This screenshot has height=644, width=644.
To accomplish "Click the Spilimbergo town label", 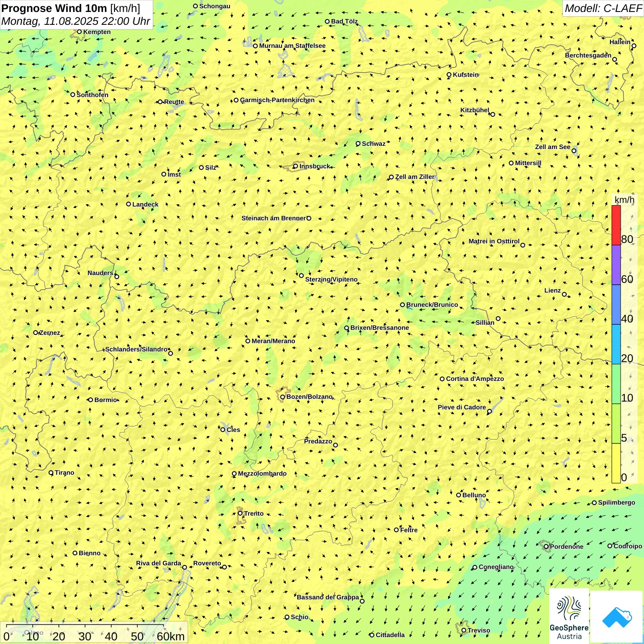I will [x=616, y=502].
